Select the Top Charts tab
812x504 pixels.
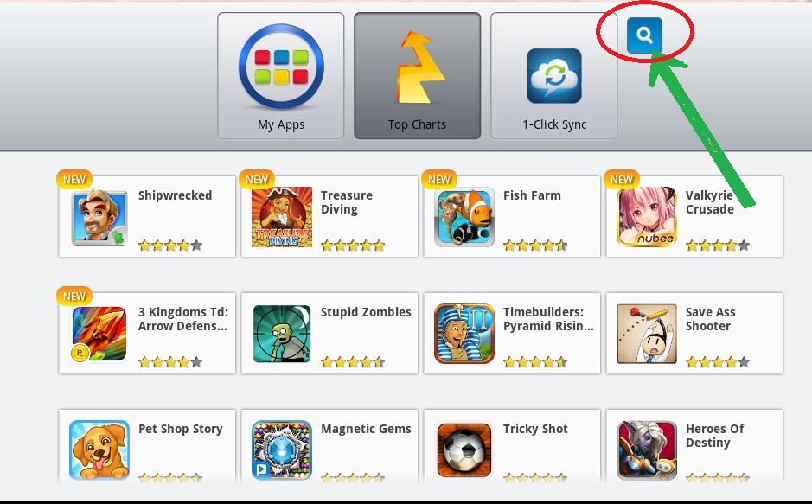coord(418,75)
